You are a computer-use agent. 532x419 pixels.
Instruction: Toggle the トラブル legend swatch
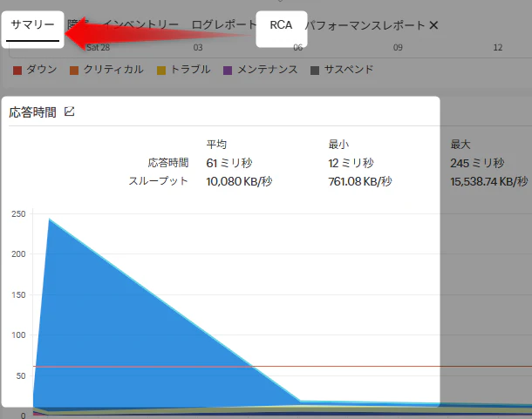(161, 71)
